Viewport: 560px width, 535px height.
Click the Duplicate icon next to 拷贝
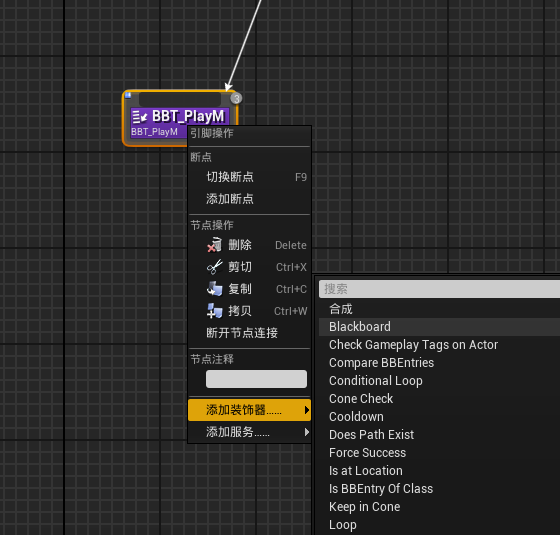[215, 311]
